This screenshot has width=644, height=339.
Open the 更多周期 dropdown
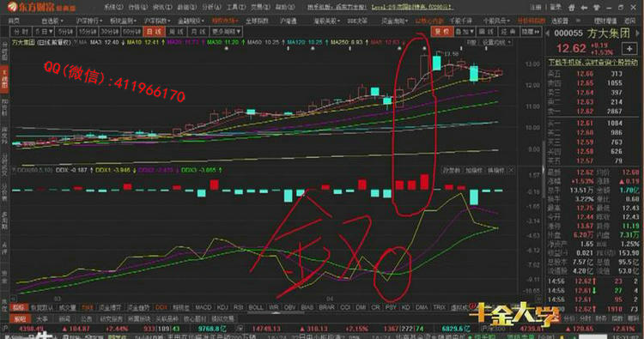pyautogui.click(x=226, y=32)
